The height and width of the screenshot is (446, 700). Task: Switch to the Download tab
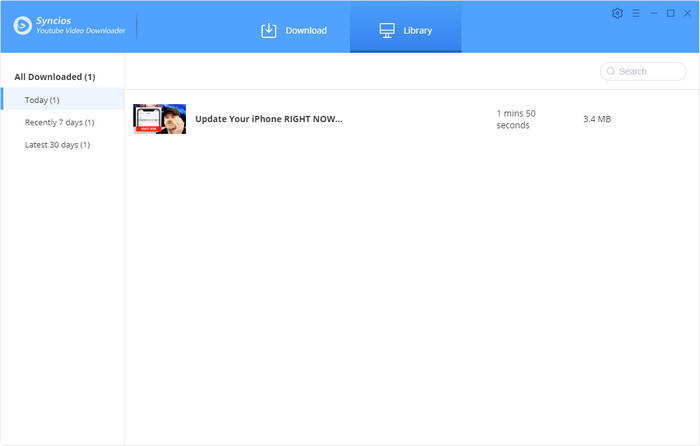click(294, 30)
